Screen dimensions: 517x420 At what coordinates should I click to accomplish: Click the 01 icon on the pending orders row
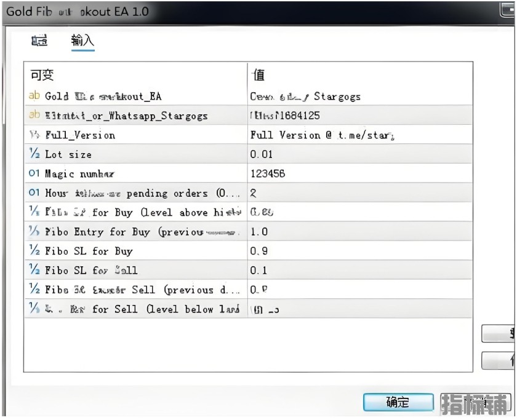[34, 193]
